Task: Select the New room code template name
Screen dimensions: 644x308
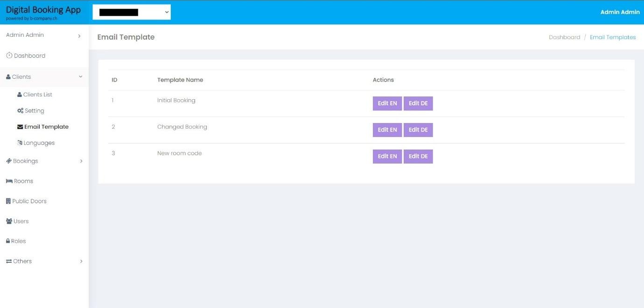Action: tap(180, 153)
